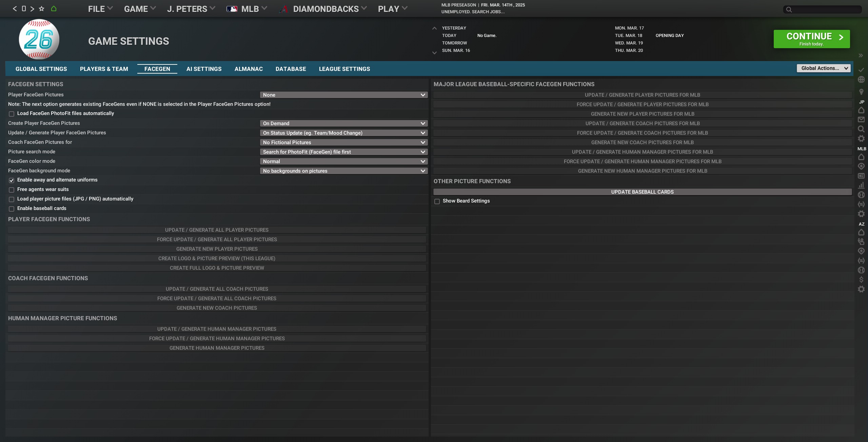Click the lightbulb icon in right sidebar
This screenshot has width=868, height=442.
coord(861,92)
